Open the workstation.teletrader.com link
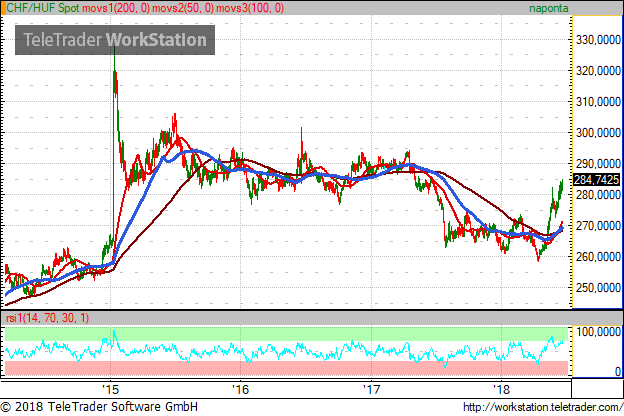The image size is (624, 416). (543, 407)
